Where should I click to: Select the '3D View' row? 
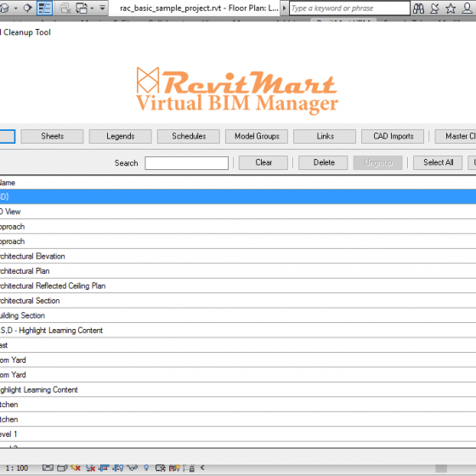[238, 212]
